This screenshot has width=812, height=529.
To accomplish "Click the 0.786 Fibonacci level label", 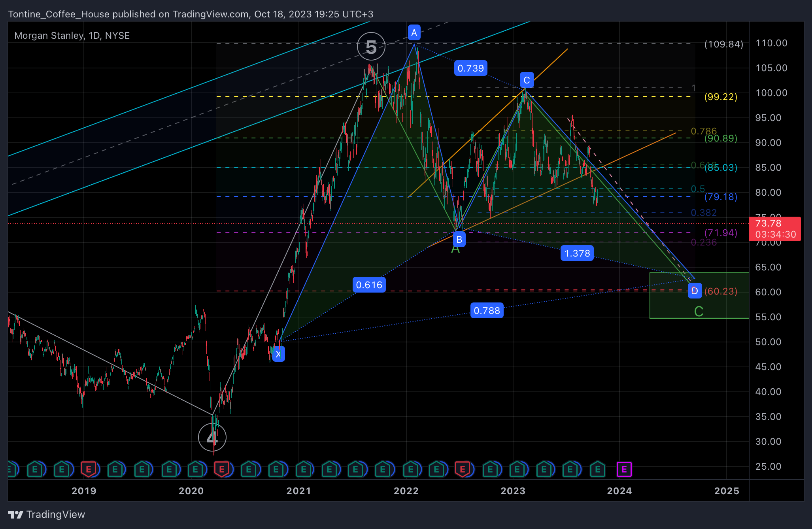I will (704, 131).
